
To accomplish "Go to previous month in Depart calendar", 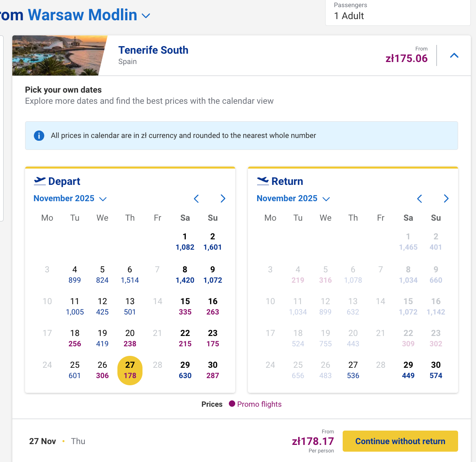I will click(x=196, y=199).
